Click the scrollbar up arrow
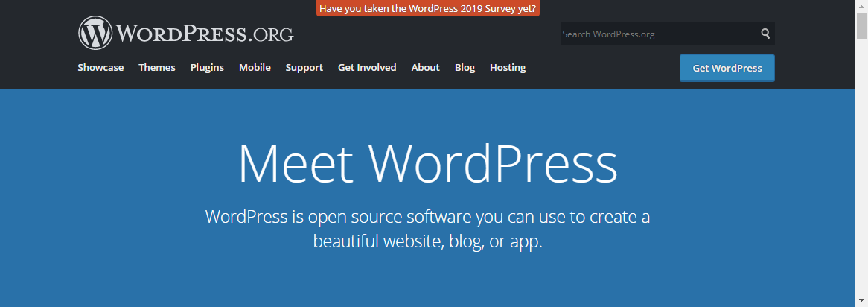This screenshot has height=307, width=868. (862, 5)
